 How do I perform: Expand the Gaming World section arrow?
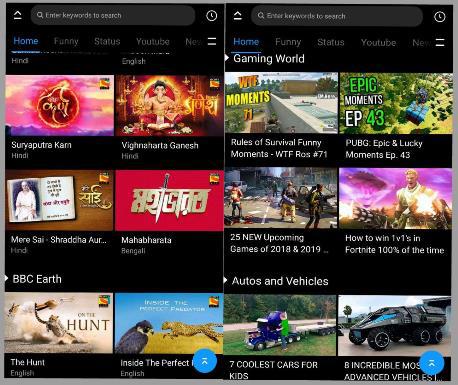(227, 58)
